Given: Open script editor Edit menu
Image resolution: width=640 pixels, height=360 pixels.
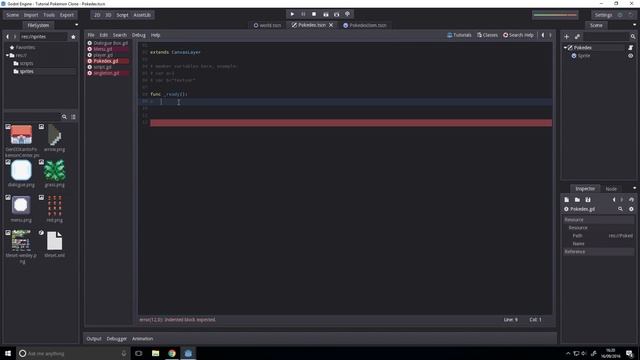Looking at the screenshot, I should point(104,35).
